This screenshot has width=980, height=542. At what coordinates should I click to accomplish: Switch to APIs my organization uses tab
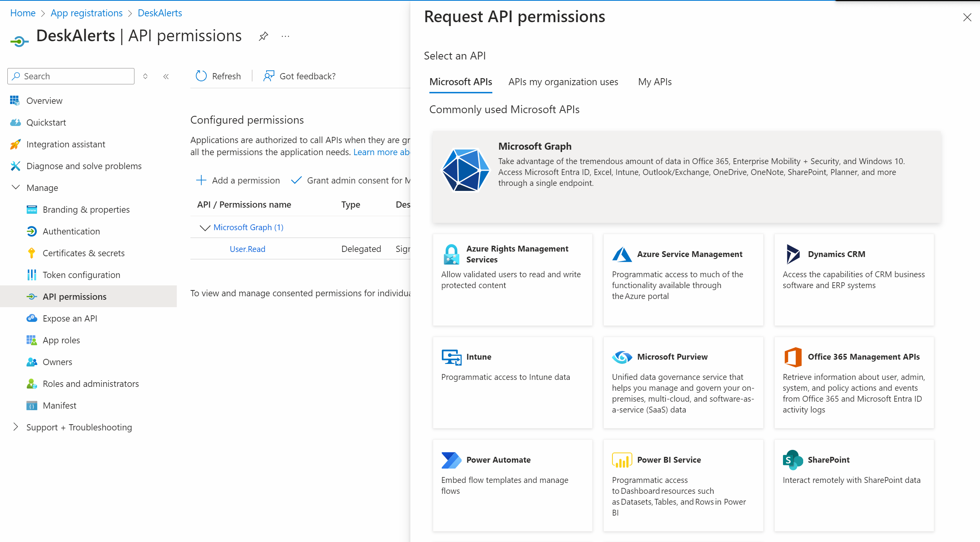(563, 82)
